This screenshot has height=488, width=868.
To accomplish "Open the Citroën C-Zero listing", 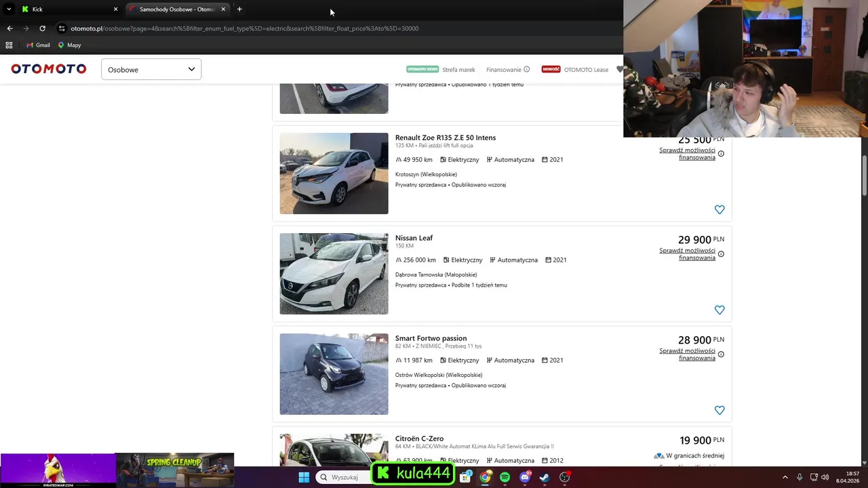I will (x=419, y=439).
